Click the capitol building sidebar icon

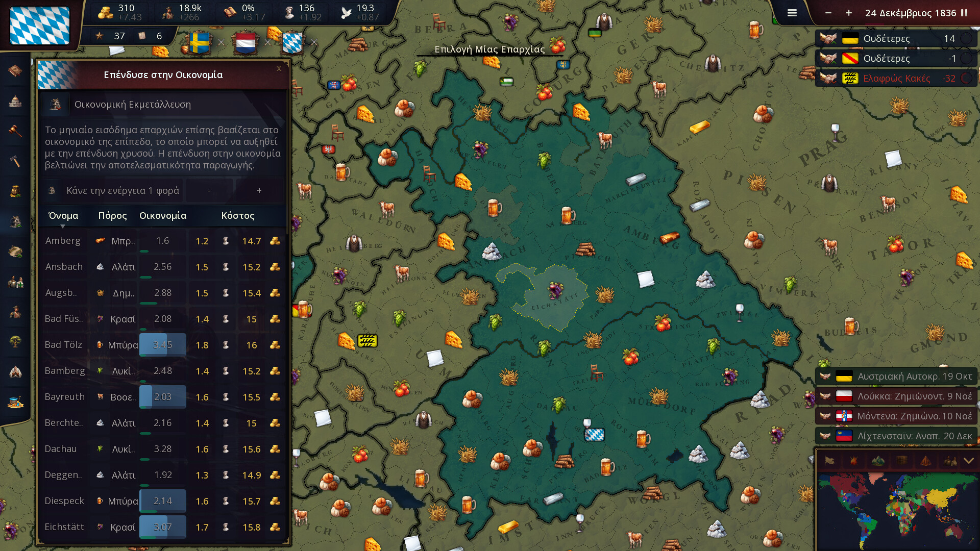point(15,101)
